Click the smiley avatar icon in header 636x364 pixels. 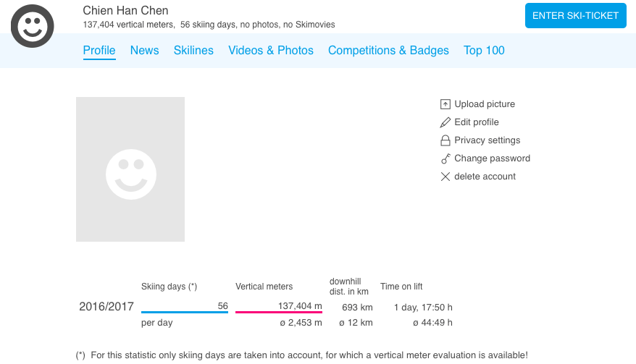[33, 27]
